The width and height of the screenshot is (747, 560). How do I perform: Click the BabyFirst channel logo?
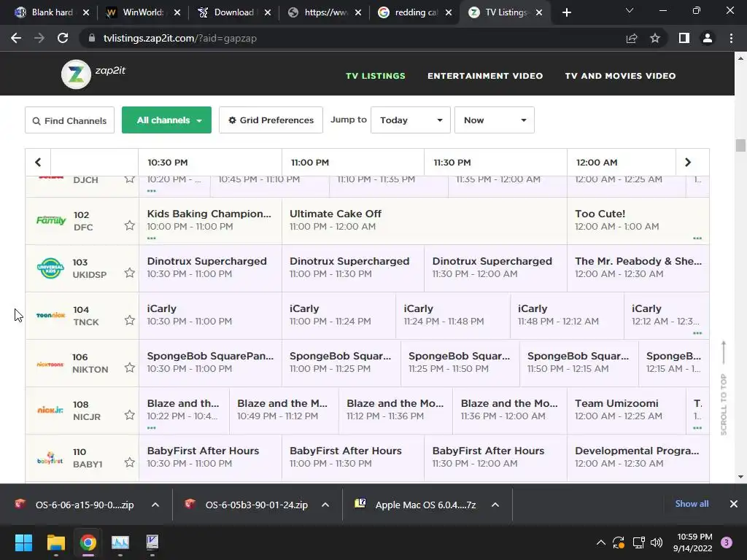(50, 458)
